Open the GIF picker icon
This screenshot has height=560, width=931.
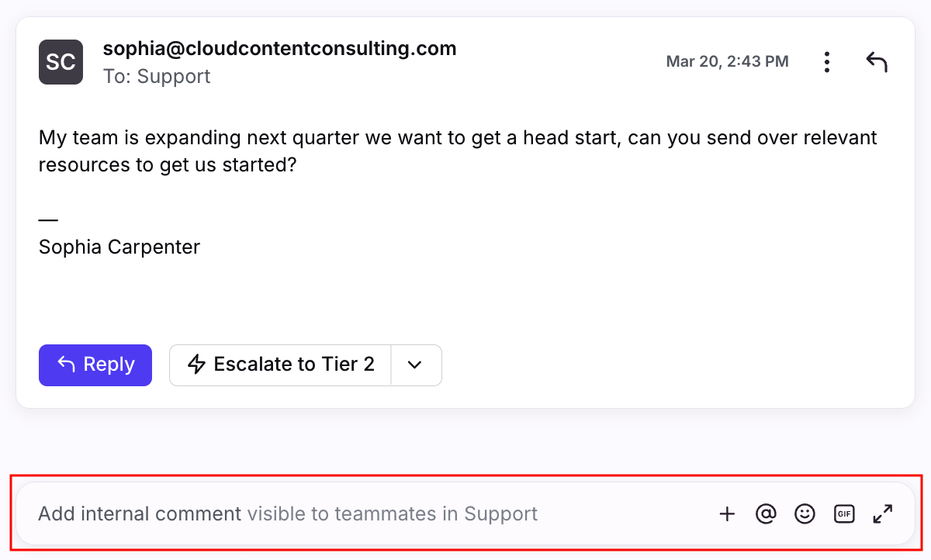coord(843,513)
